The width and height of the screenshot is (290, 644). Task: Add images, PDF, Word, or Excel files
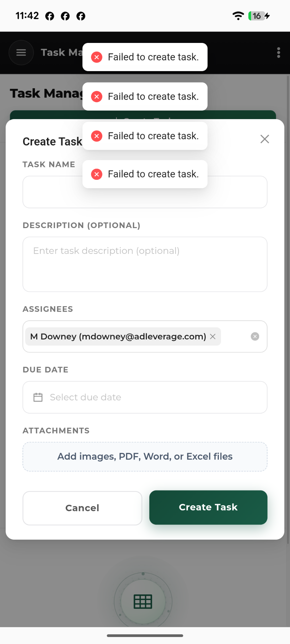tap(145, 457)
